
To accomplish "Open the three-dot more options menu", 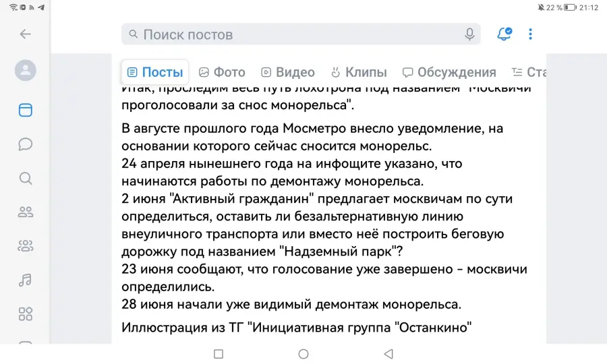I will coord(530,34).
